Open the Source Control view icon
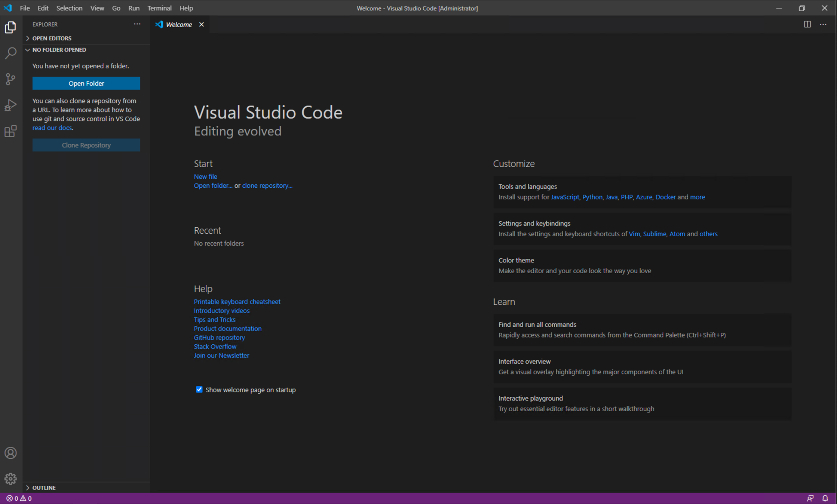 click(10, 79)
